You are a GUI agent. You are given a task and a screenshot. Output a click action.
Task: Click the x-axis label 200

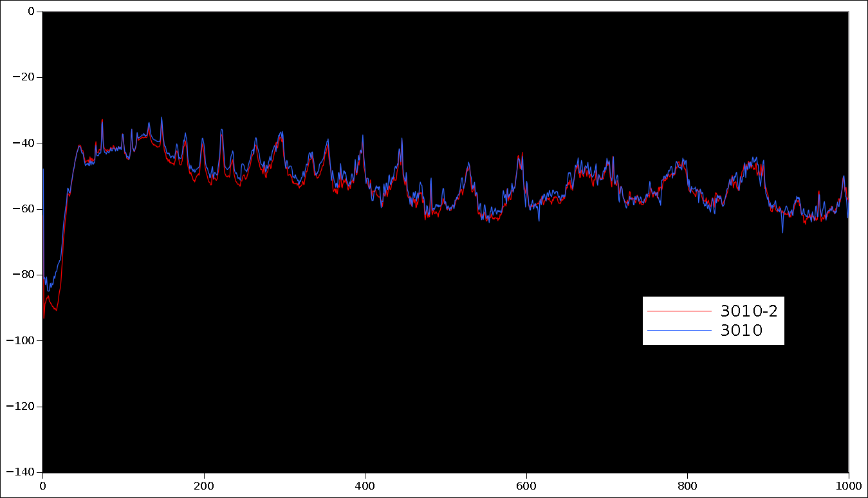203,486
